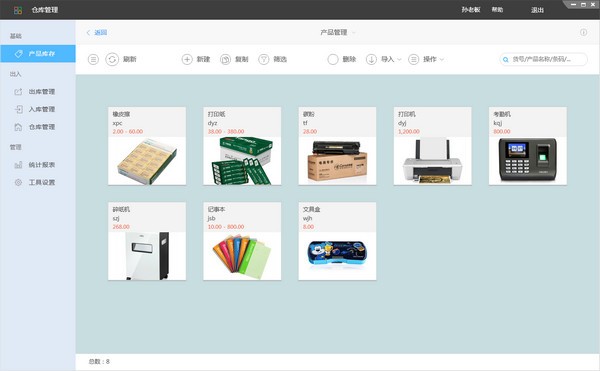Open the 打印机 printer product card
This screenshot has width=600, height=371.
click(432, 146)
